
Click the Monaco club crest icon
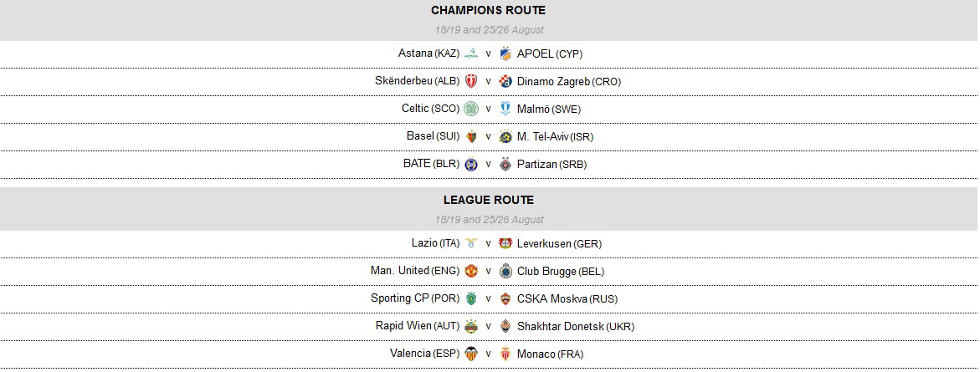click(505, 353)
